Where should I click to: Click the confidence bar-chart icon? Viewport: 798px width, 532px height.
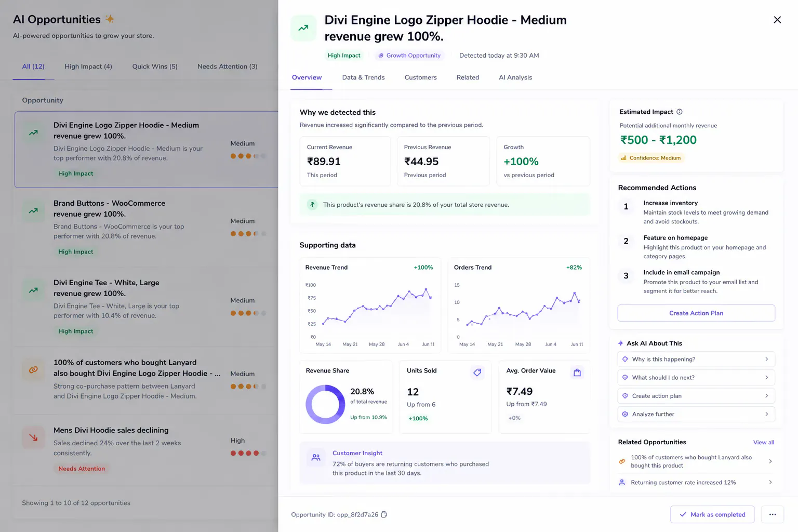coord(623,158)
